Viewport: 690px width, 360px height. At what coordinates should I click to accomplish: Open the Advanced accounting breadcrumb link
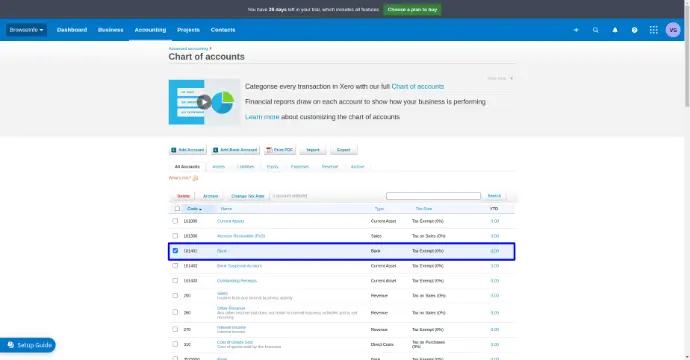[x=188, y=49]
